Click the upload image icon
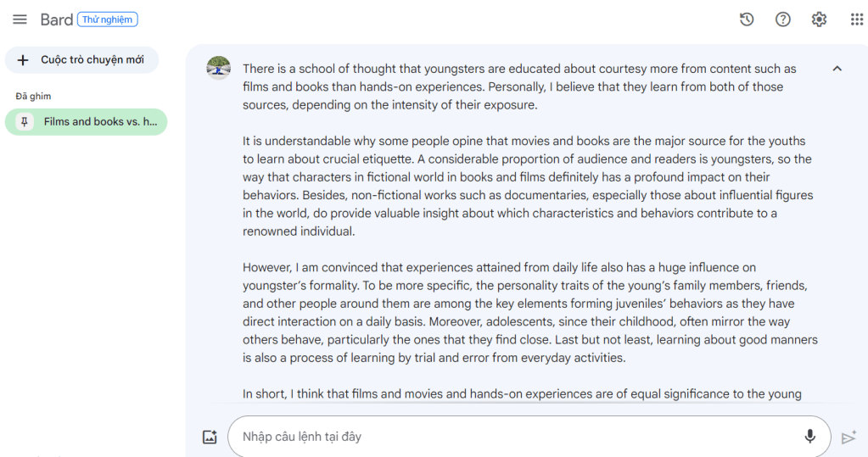 pyautogui.click(x=210, y=437)
